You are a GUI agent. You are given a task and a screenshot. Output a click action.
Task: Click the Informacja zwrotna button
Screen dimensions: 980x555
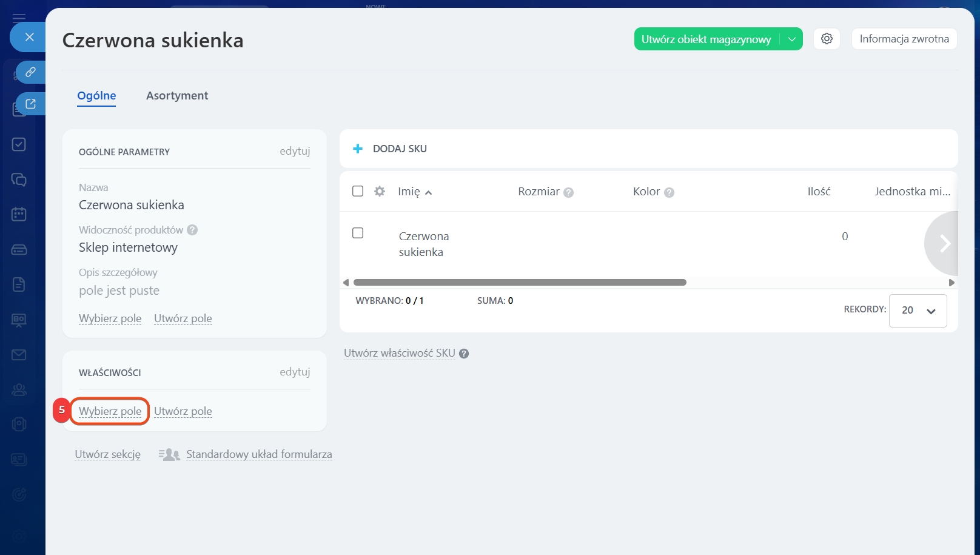(x=904, y=39)
